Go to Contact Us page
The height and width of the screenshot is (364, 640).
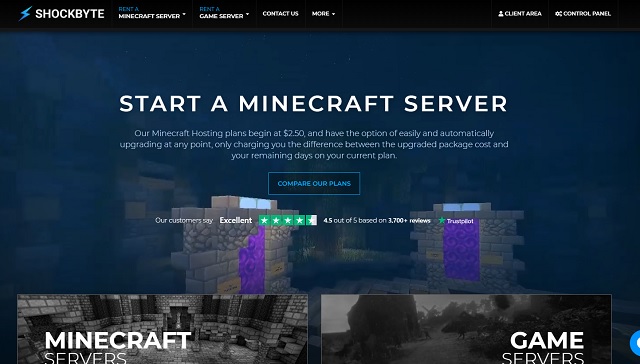280,13
